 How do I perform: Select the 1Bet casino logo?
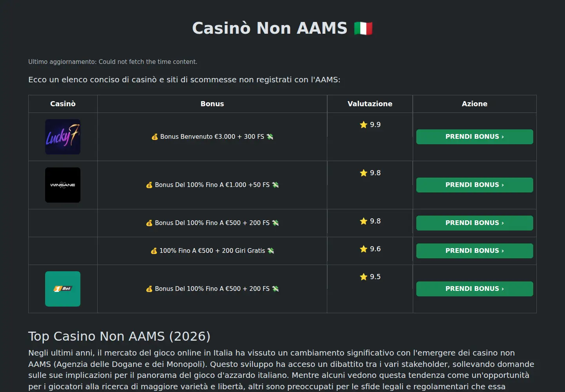point(63,289)
